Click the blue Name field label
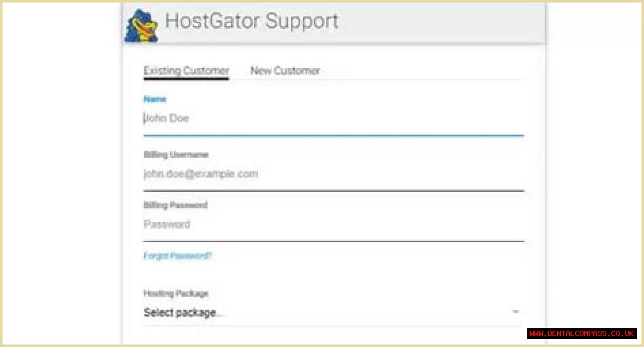The width and height of the screenshot is (644, 347). (x=154, y=99)
